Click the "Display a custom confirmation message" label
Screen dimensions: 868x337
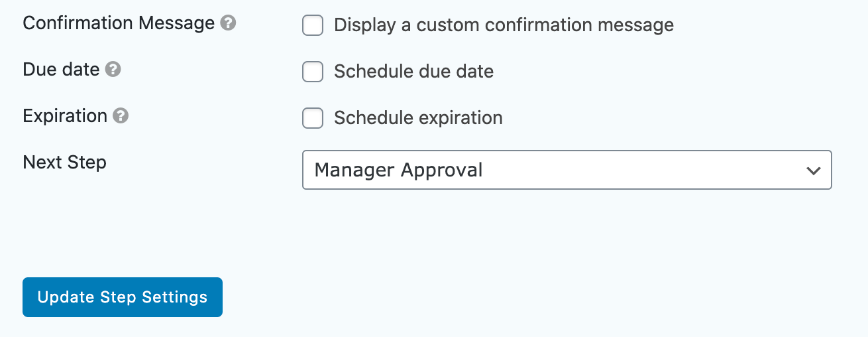(x=504, y=25)
